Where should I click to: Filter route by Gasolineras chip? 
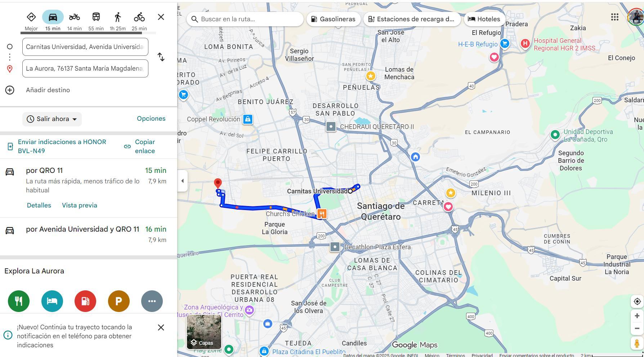point(333,19)
